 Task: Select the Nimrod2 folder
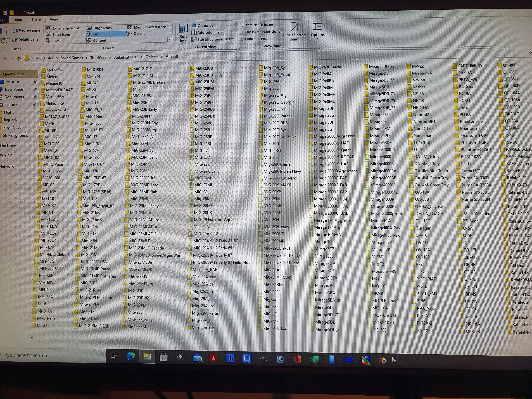418,115
